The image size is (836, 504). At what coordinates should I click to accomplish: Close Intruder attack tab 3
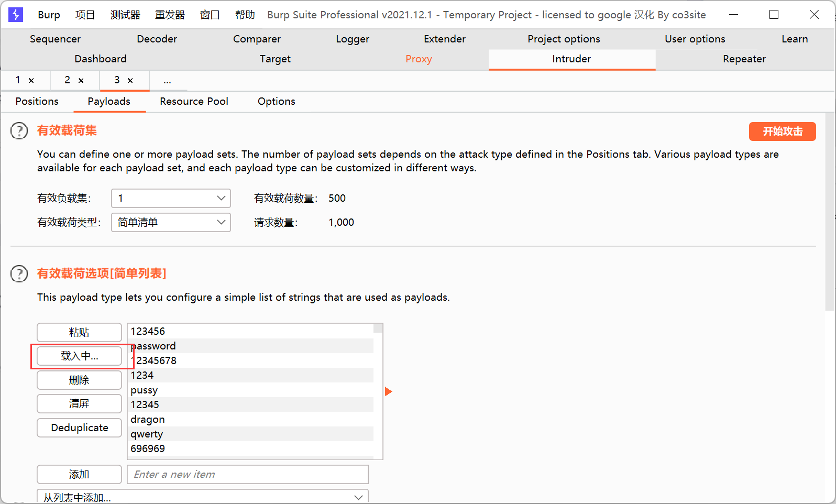[130, 80]
